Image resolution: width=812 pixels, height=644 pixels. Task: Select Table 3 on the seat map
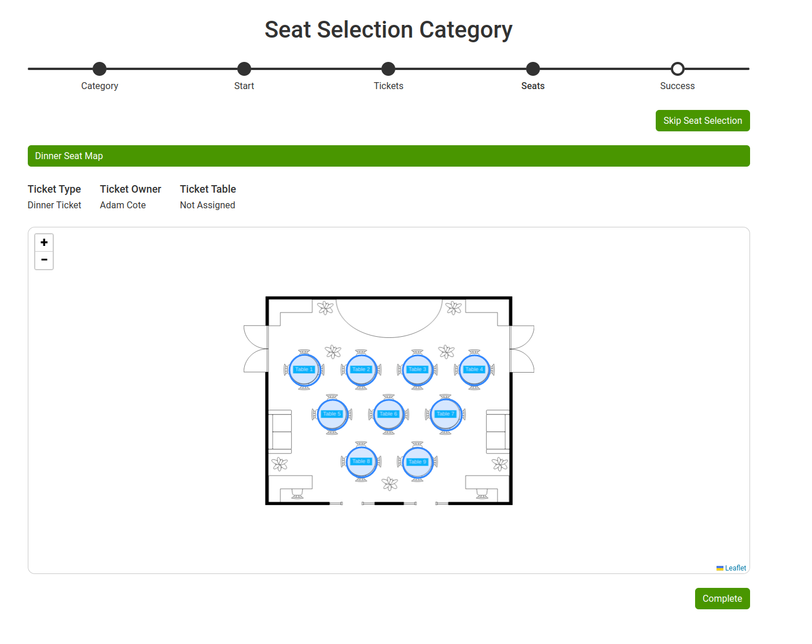tap(417, 369)
